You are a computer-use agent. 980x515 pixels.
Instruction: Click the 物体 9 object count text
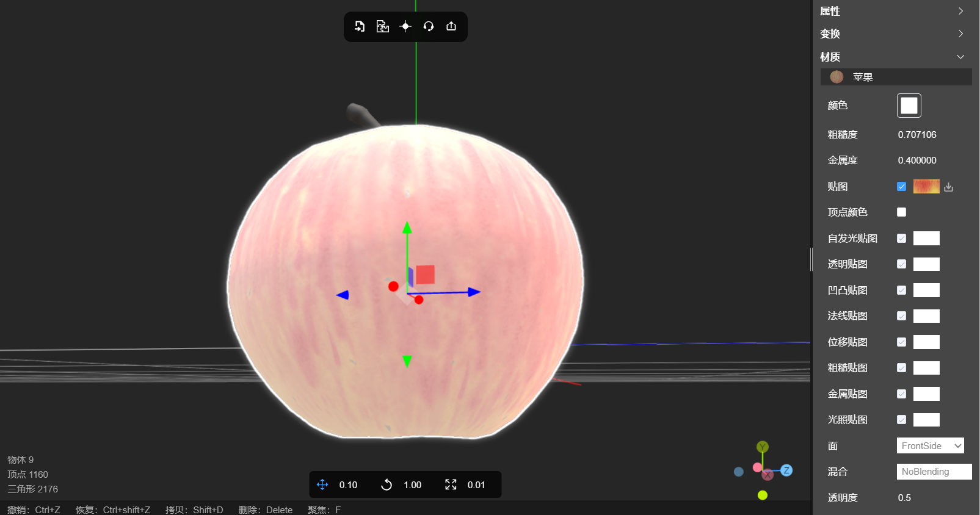[21, 460]
